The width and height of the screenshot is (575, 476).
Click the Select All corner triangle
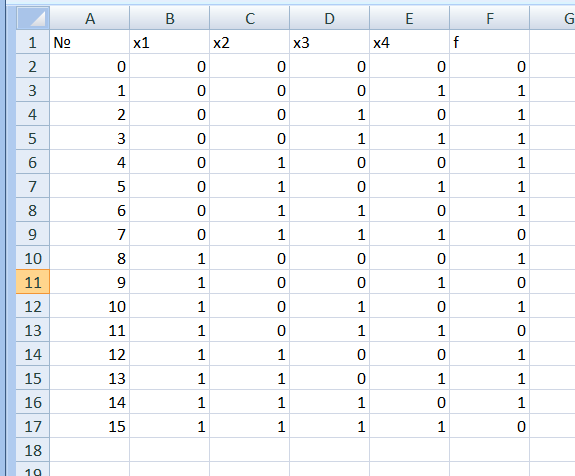pos(33,18)
